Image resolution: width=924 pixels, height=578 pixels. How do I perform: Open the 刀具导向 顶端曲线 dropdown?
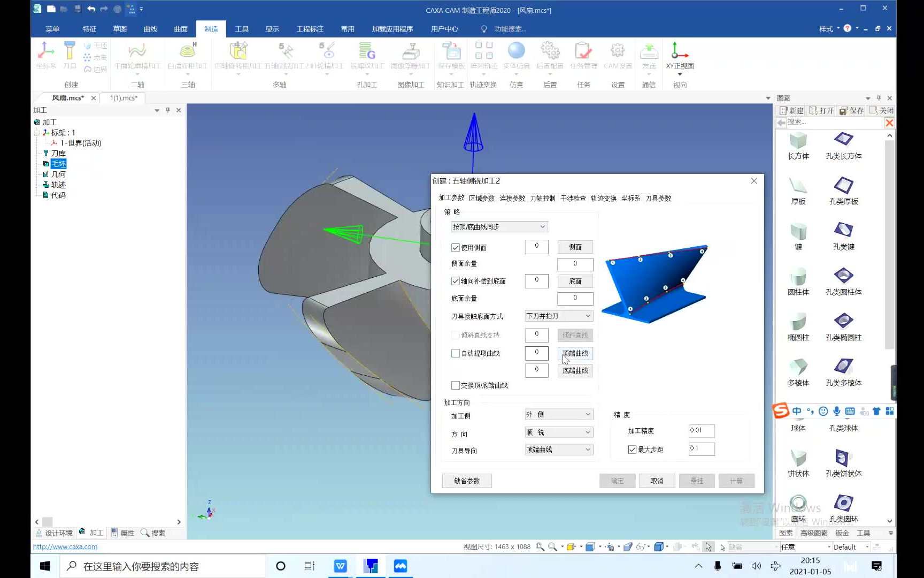point(559,450)
